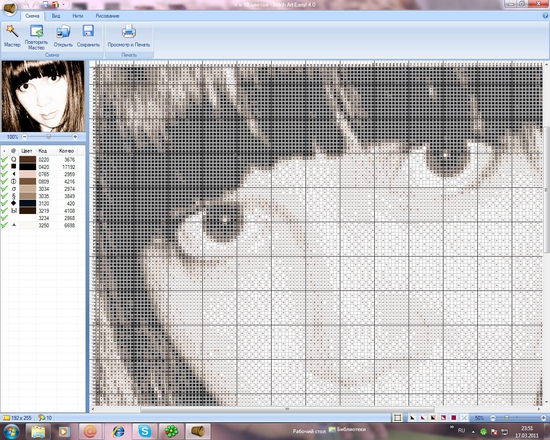Save the scheme with Сохранить icon

coord(88,31)
